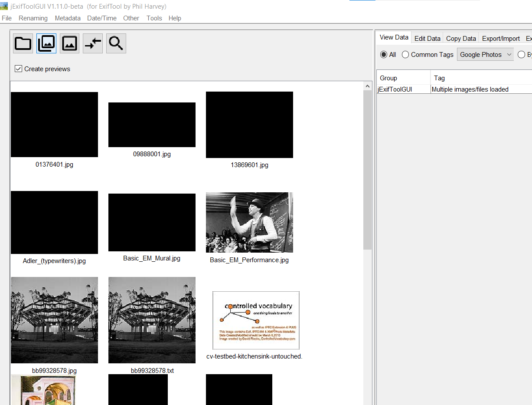Viewport: 532px width, 405px height.
Task: Choose the Common Tags radio button
Action: [405, 54]
